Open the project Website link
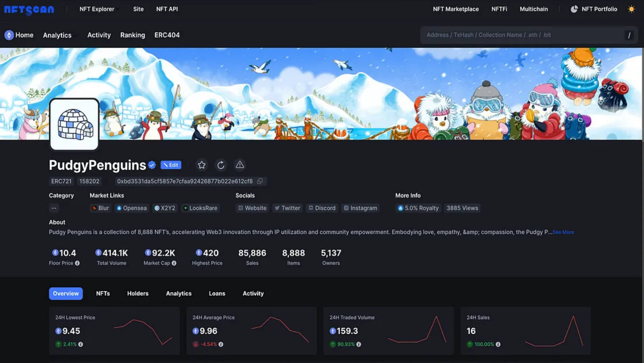Viewport: 644px width, 363px height. (x=252, y=208)
